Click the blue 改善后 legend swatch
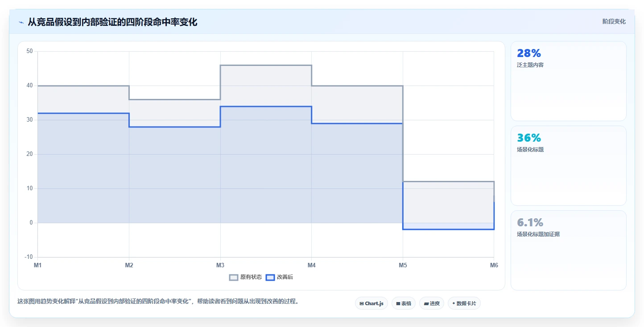This screenshot has width=644, height=327. tap(270, 277)
